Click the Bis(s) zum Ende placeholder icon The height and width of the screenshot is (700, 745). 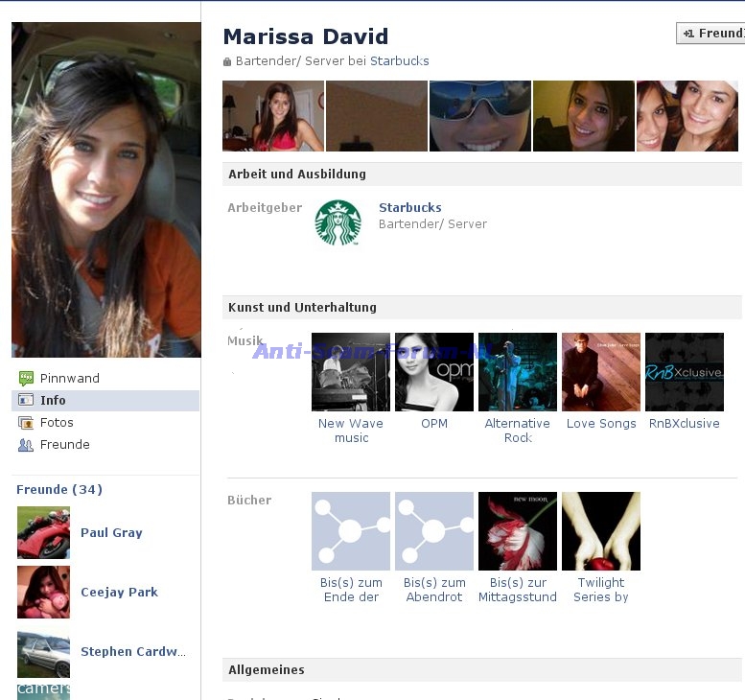(x=351, y=531)
